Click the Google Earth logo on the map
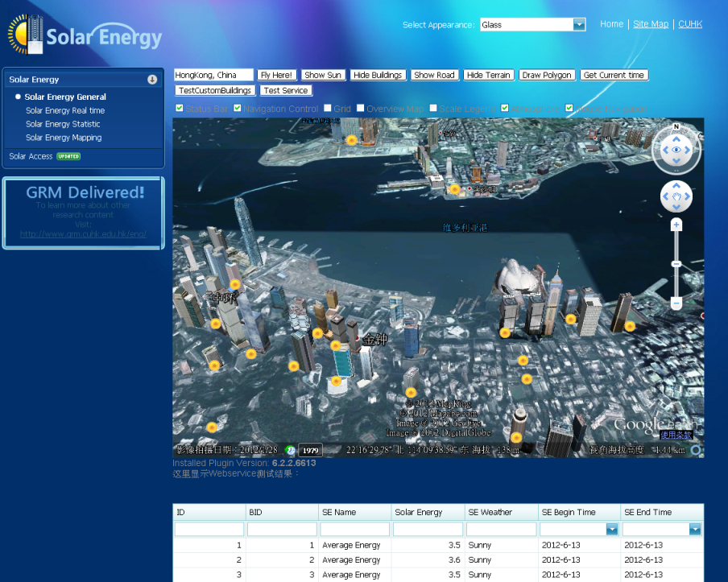728x582 pixels. click(655, 424)
